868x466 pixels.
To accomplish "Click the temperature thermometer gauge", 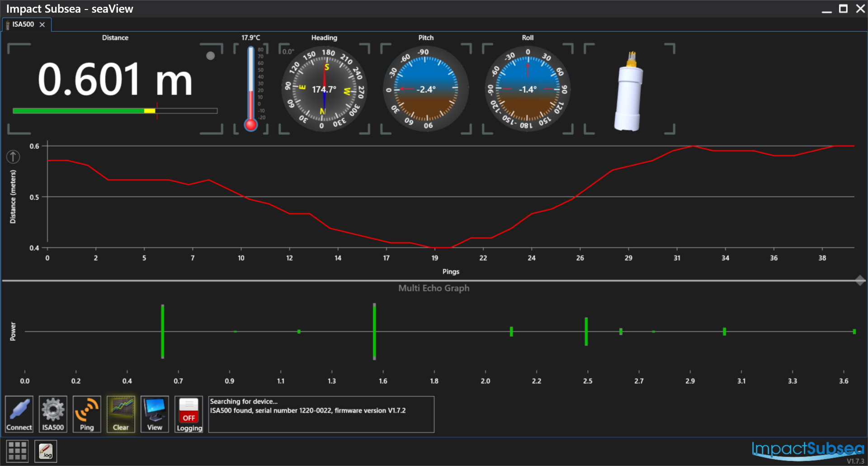I will click(251, 89).
